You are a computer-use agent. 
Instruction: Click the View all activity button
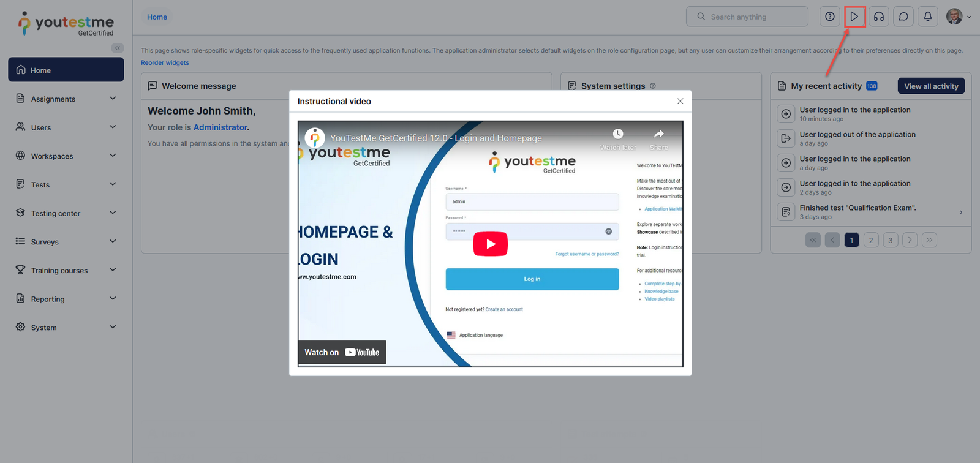pos(930,86)
